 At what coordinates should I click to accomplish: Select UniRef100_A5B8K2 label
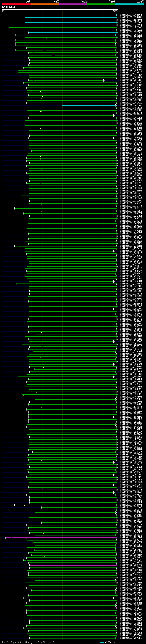coord(131,37)
